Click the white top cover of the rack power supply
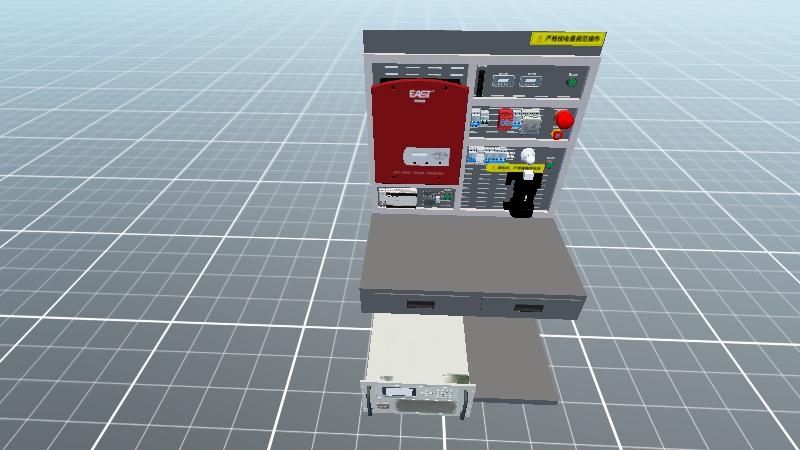The height and width of the screenshot is (450, 800). (x=417, y=347)
